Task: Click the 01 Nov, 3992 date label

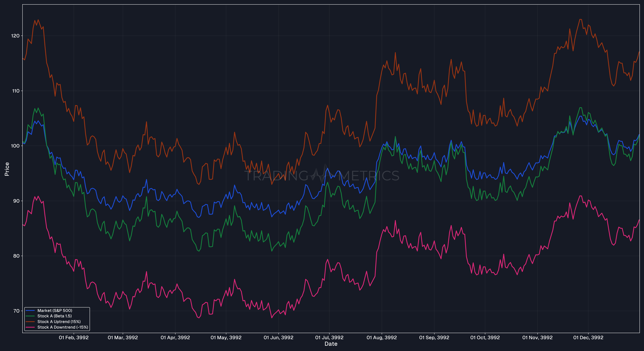Action: click(x=538, y=338)
